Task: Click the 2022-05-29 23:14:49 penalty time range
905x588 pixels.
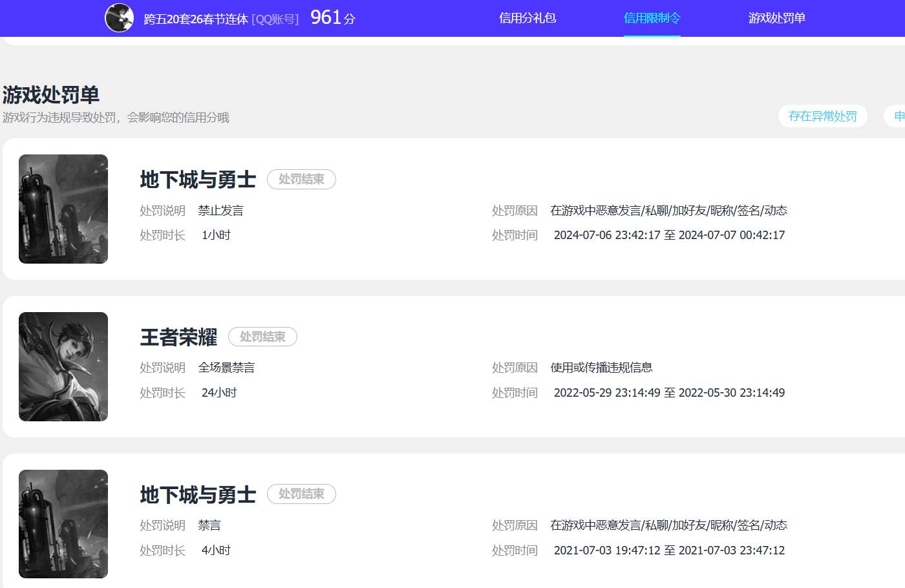Action: point(670,393)
